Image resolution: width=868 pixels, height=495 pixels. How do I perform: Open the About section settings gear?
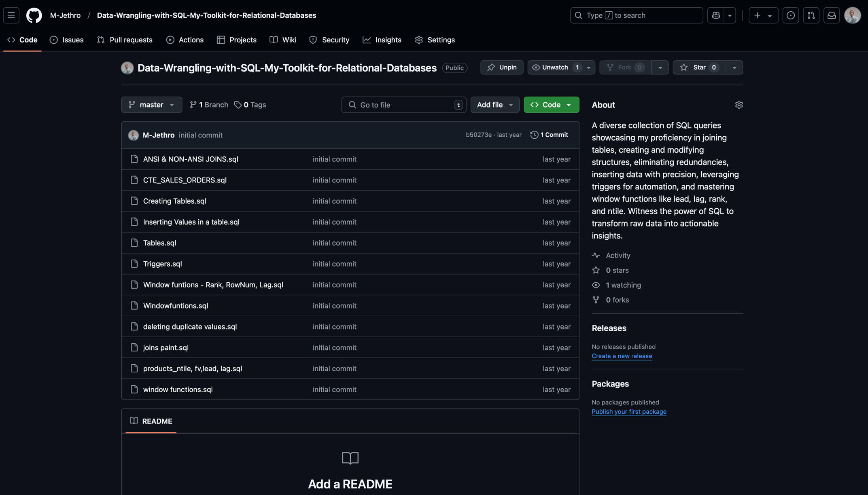[x=739, y=105]
